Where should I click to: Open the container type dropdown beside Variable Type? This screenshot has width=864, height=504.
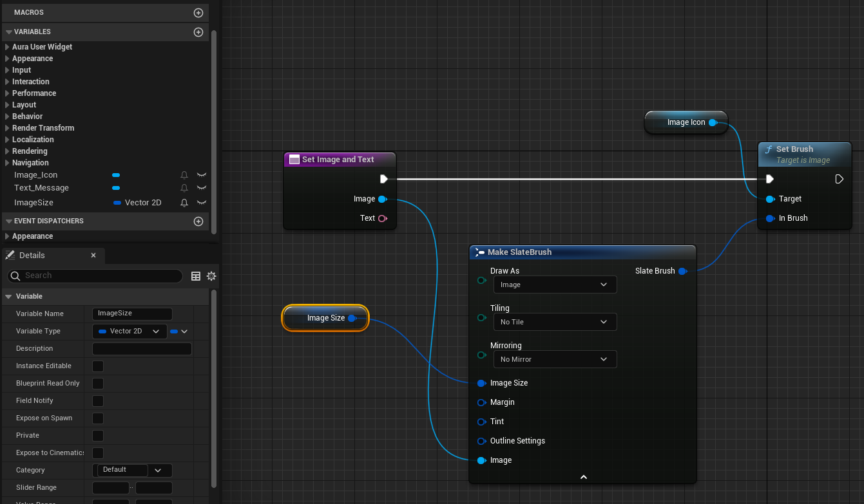coord(179,331)
